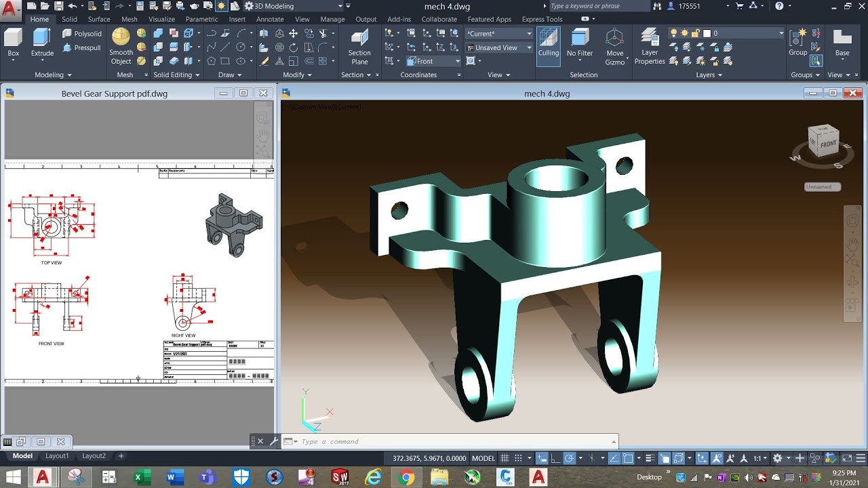Screen dimensions: 868x488
Task: Switch to the Layout1 tab
Action: click(x=57, y=456)
